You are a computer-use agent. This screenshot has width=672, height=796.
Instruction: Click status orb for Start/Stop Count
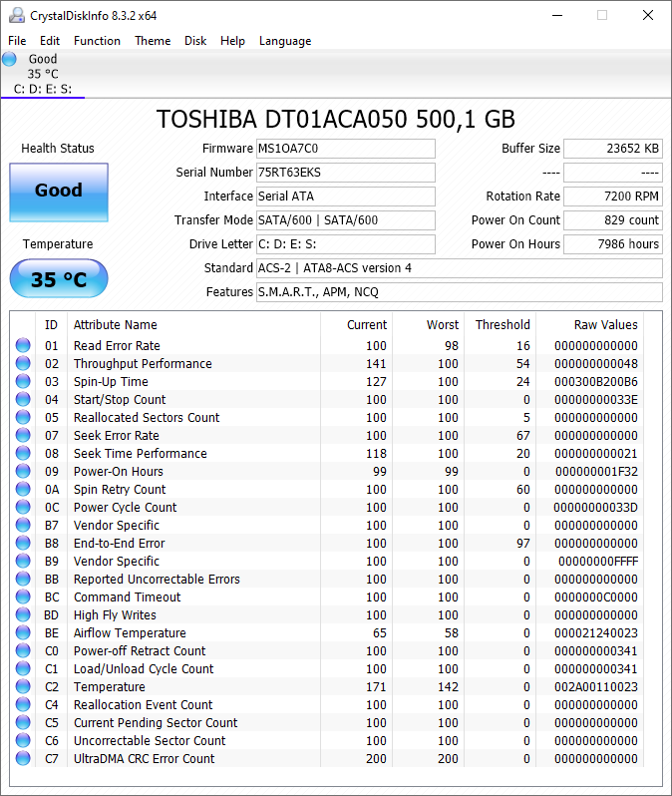23,399
